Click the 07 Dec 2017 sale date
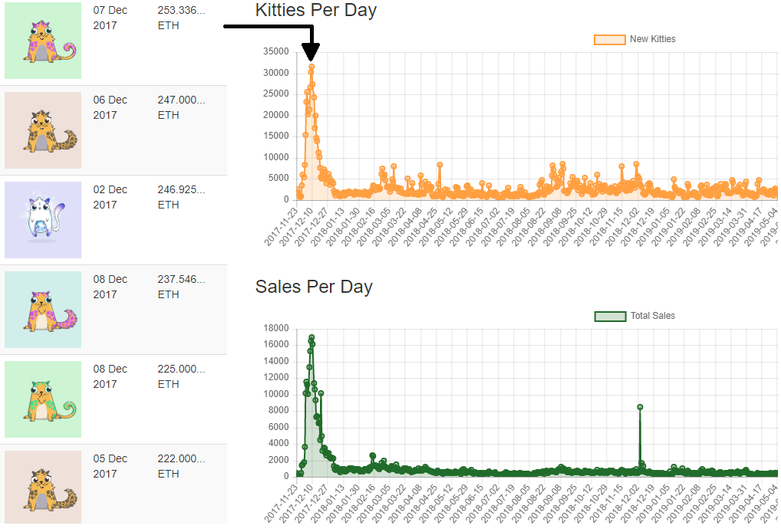The height and width of the screenshot is (532, 781). point(110,18)
